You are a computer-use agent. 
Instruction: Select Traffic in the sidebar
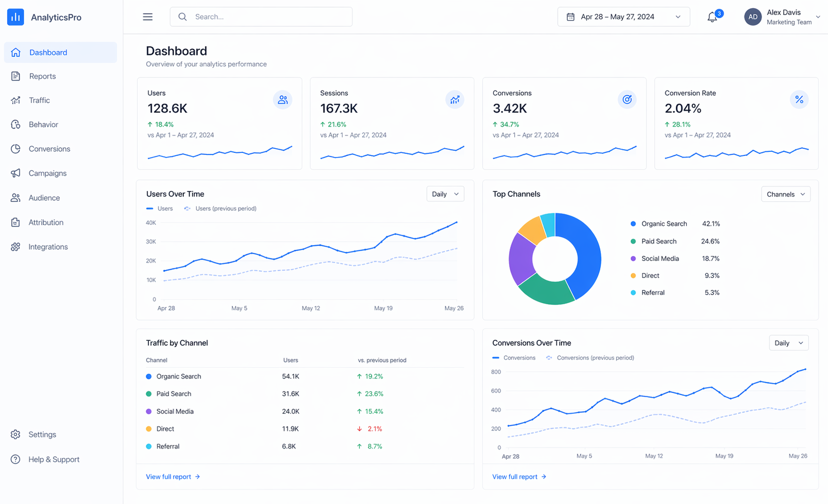click(39, 100)
